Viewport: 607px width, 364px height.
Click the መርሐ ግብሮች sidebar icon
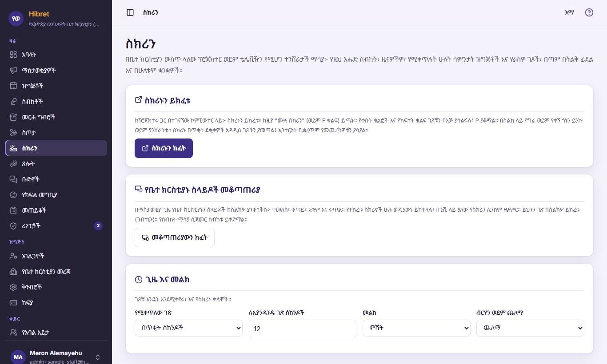coord(13,117)
